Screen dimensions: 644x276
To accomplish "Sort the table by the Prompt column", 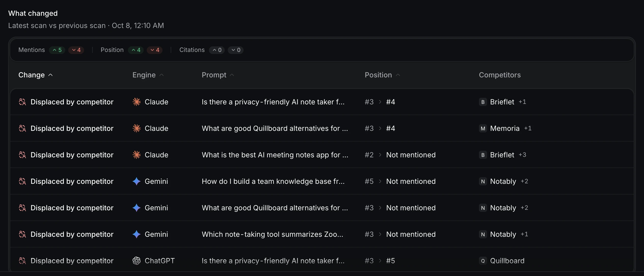I will [x=218, y=75].
